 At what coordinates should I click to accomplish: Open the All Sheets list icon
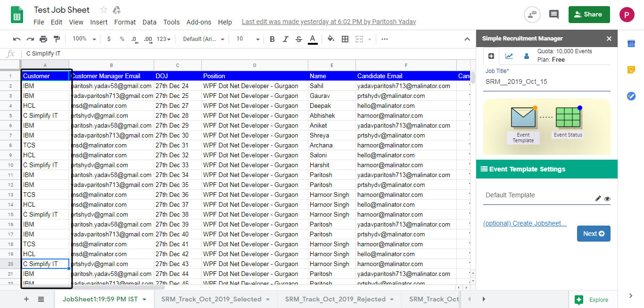click(x=41, y=299)
